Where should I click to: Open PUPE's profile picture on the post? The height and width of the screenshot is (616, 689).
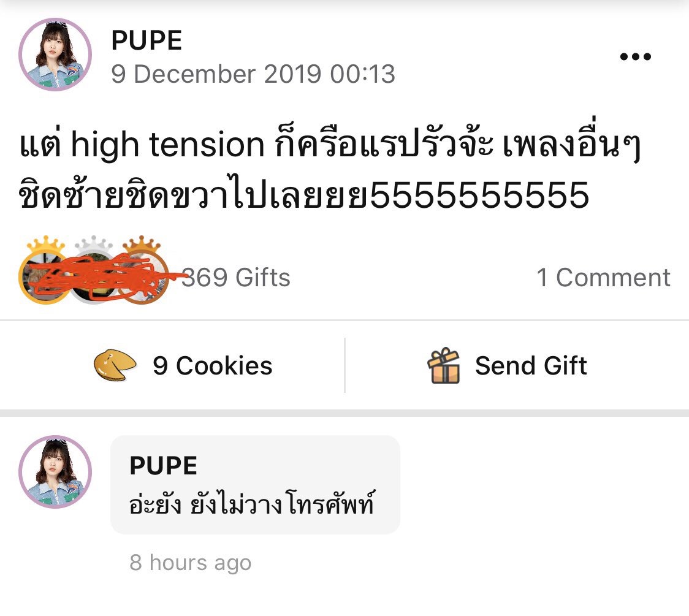55,55
